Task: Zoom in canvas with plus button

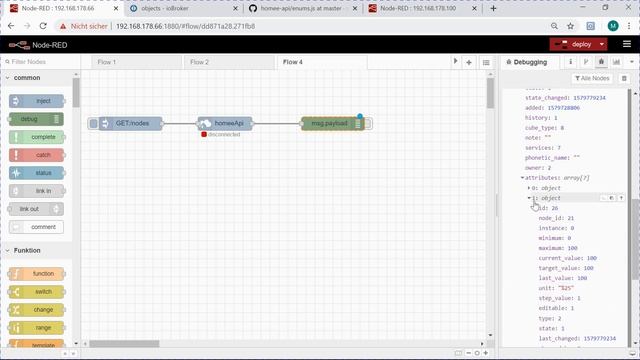Action: tap(486, 353)
